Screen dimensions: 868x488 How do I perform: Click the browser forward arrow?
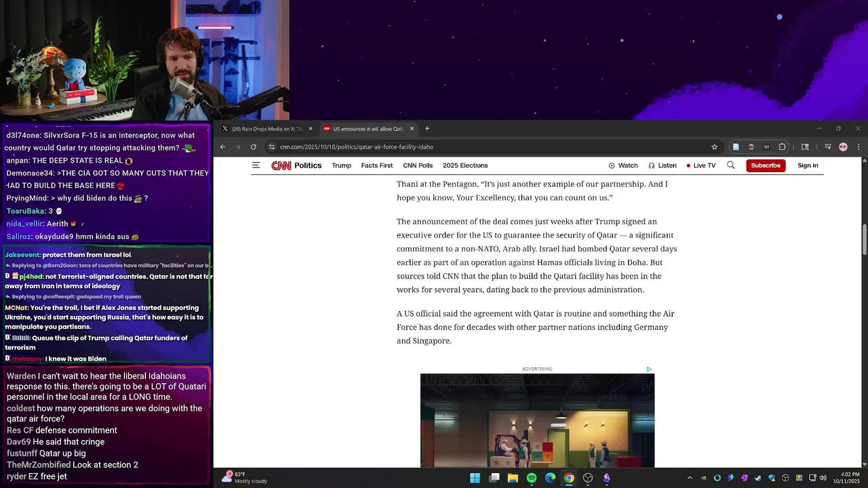point(238,147)
